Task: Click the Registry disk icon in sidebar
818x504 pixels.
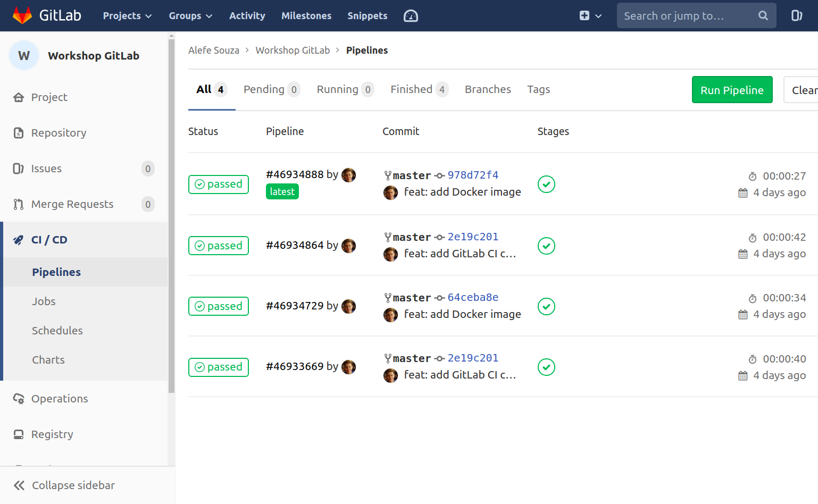Action: [19, 434]
